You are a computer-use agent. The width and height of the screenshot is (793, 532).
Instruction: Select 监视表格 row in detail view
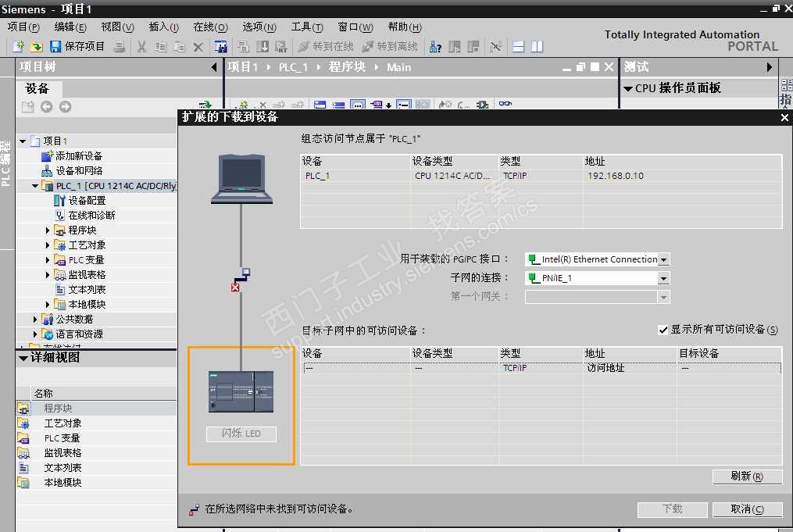point(96,453)
